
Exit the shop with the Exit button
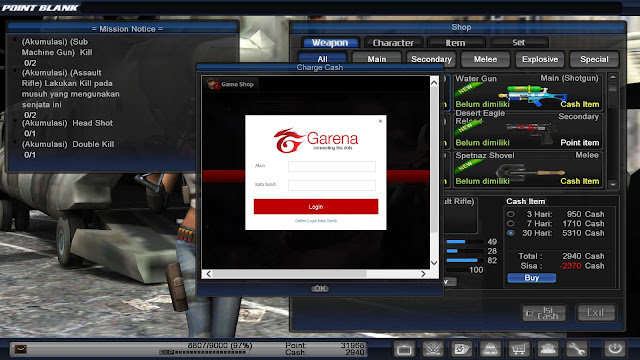click(x=596, y=313)
